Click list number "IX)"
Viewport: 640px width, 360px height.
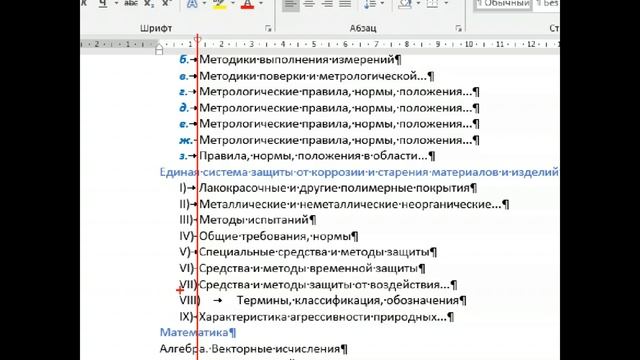pyautogui.click(x=186, y=317)
